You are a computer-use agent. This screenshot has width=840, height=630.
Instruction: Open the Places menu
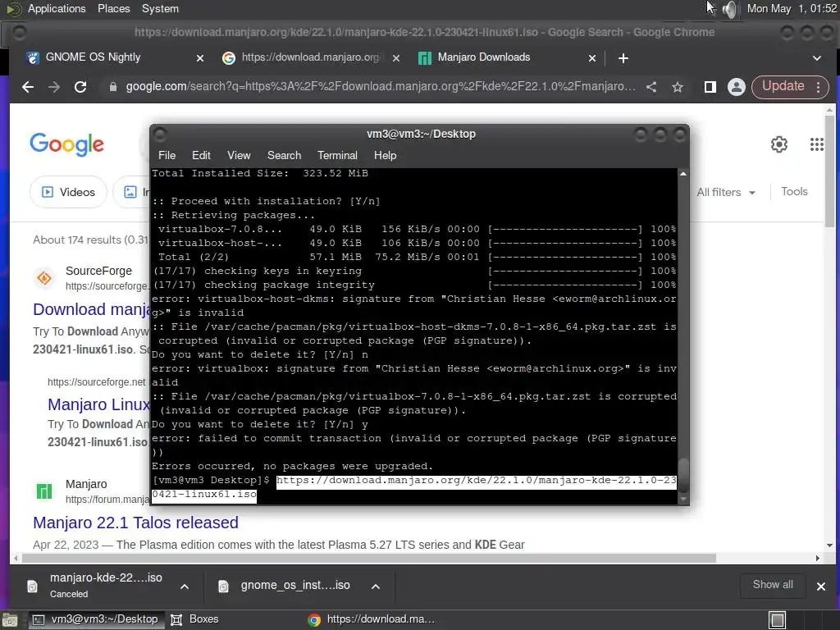113,8
